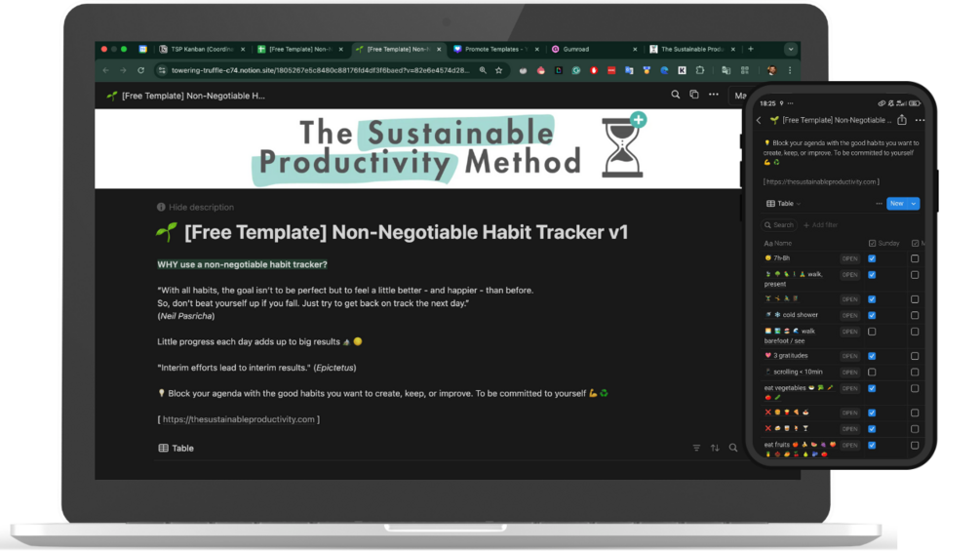Click the K extension icon in toolbar
The height and width of the screenshot is (551, 980).
click(x=682, y=70)
